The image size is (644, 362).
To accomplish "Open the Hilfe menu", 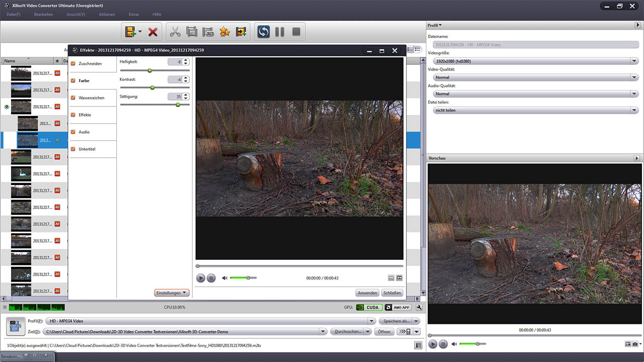I will [156, 14].
